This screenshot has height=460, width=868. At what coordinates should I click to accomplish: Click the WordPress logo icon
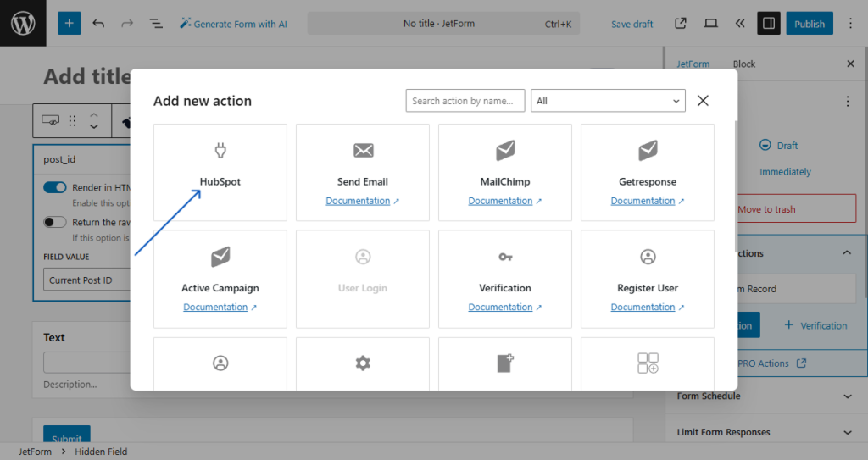tap(23, 23)
